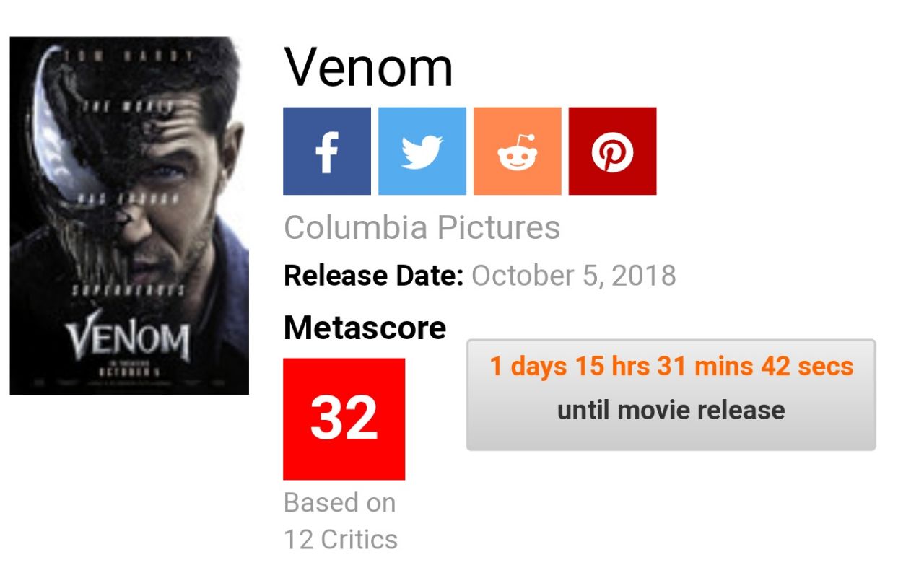Click the Tom Hardy name atop the poster
The image size is (924, 578).
click(x=128, y=56)
